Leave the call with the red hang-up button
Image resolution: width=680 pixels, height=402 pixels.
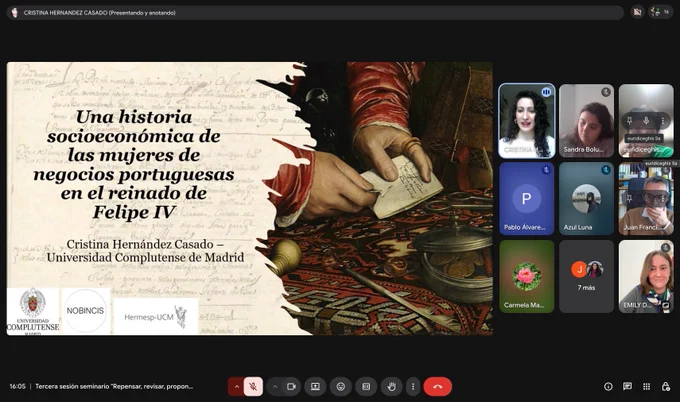pos(438,386)
